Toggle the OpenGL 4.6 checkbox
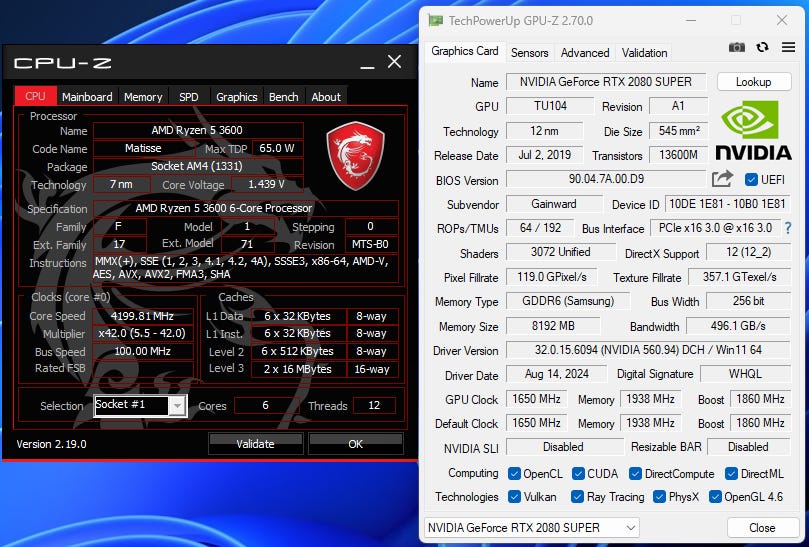Image resolution: width=809 pixels, height=547 pixels. tap(715, 496)
